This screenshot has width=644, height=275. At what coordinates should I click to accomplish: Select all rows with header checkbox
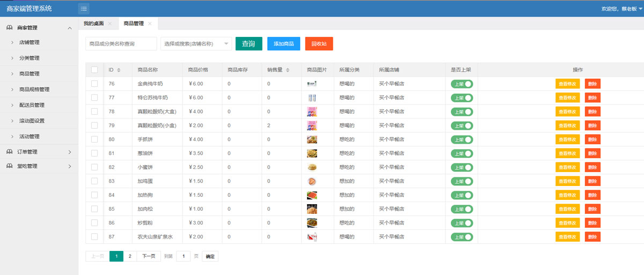click(x=94, y=70)
